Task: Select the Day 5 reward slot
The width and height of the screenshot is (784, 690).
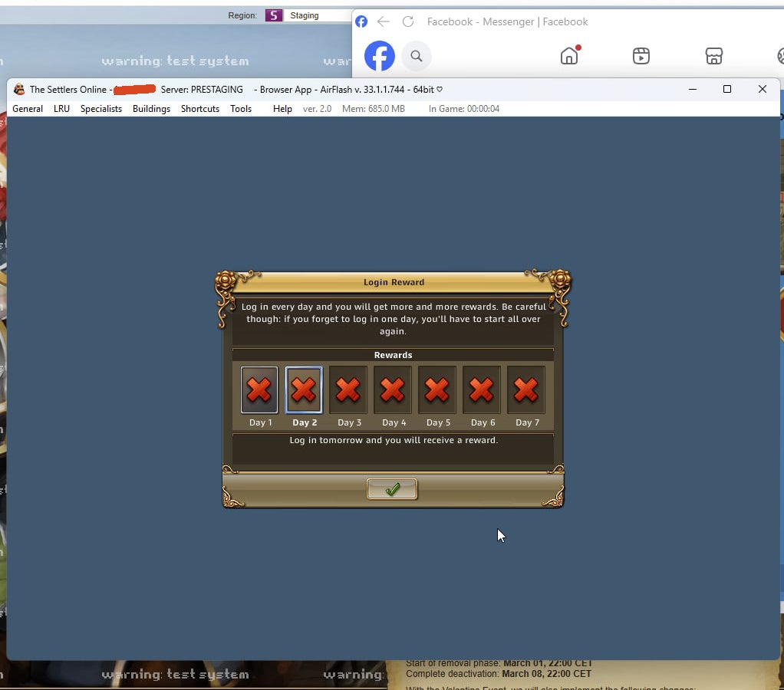Action: [x=437, y=389]
